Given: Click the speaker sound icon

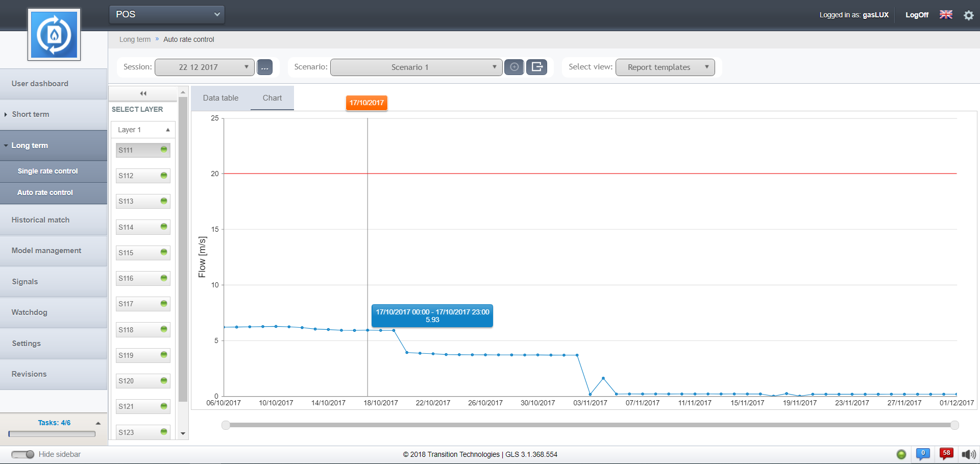Looking at the screenshot, I should point(968,454).
